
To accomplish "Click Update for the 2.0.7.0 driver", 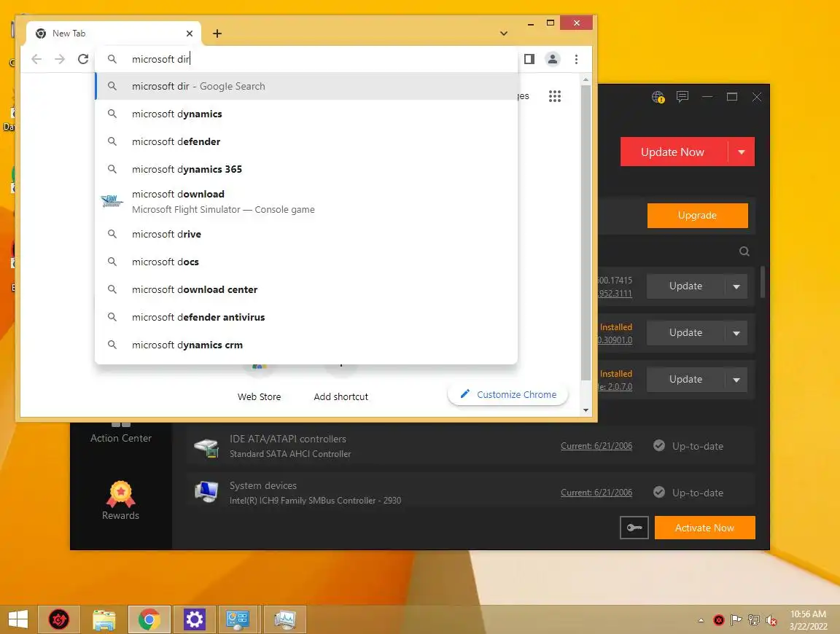I will coord(685,379).
